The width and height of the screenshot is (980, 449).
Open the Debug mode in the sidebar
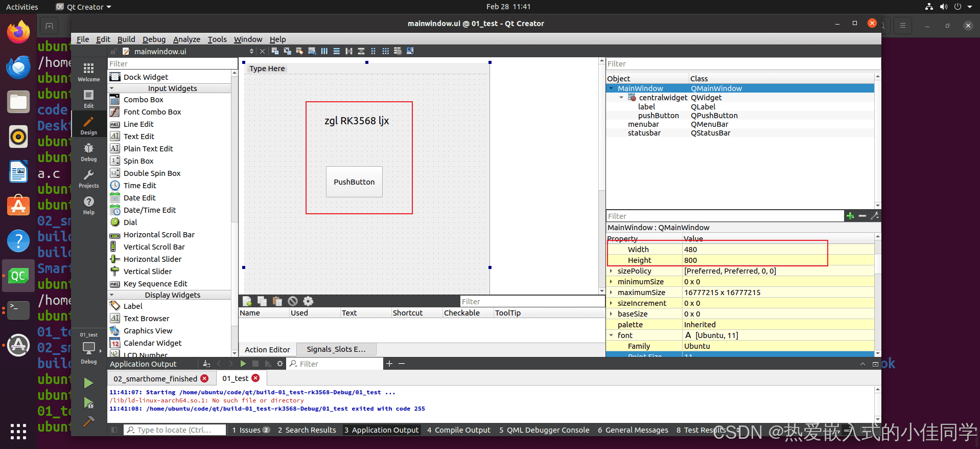click(88, 152)
